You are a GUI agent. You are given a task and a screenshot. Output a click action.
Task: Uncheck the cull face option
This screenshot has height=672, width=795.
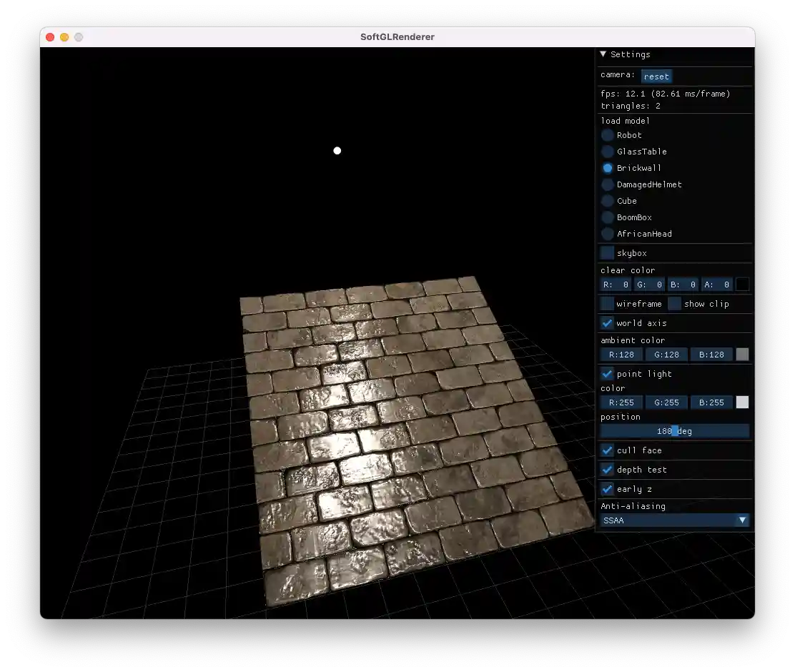tap(607, 450)
